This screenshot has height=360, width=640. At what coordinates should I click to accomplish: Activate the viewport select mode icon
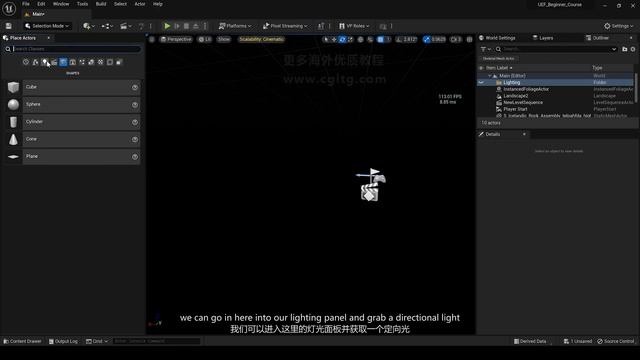pos(326,40)
